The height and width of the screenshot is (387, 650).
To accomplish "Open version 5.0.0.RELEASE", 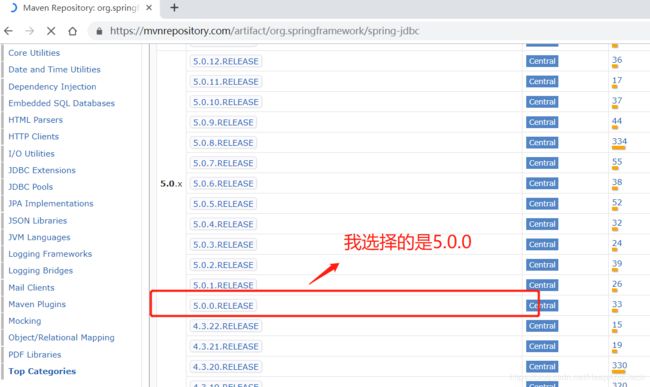I will pos(223,305).
